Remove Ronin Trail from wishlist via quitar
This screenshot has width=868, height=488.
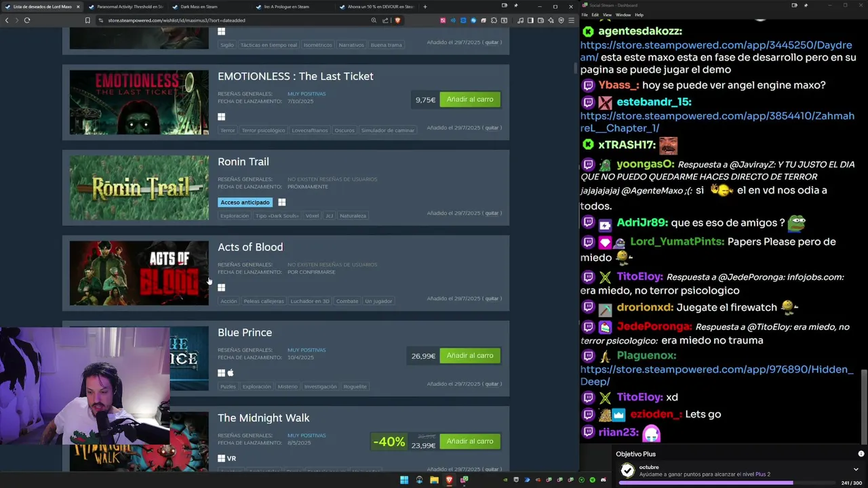tap(492, 213)
